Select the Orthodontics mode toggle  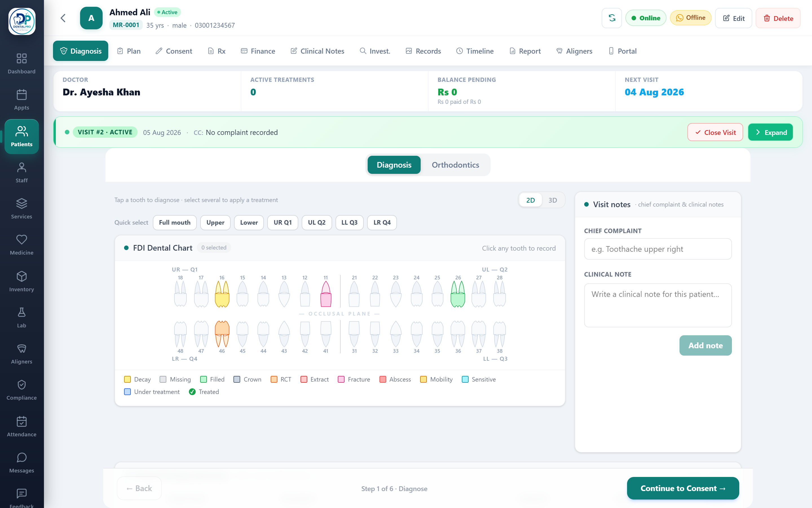[x=455, y=165]
